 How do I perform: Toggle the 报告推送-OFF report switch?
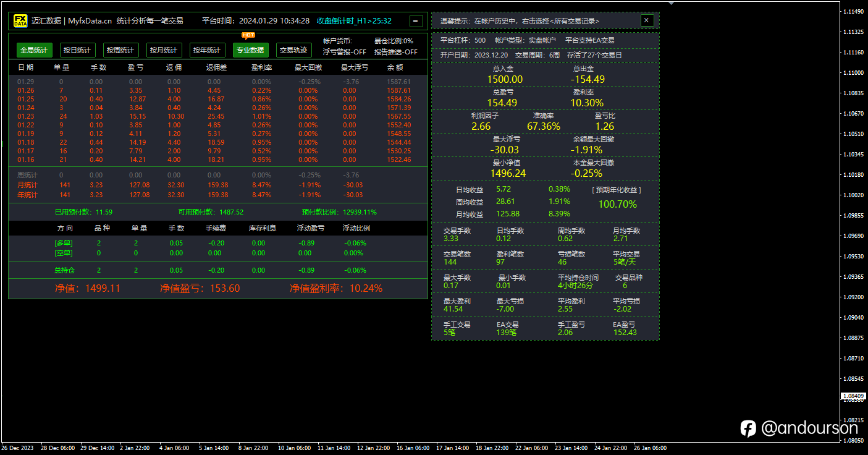(396, 52)
